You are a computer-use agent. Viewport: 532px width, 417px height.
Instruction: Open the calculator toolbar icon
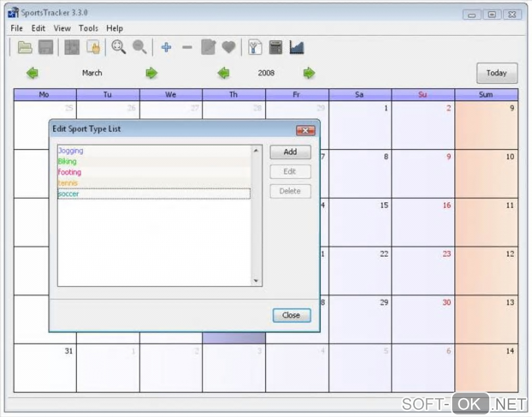tap(275, 47)
